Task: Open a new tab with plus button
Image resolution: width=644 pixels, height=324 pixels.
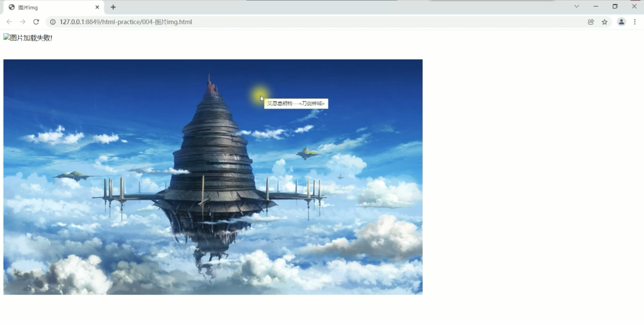Action: pos(113,7)
